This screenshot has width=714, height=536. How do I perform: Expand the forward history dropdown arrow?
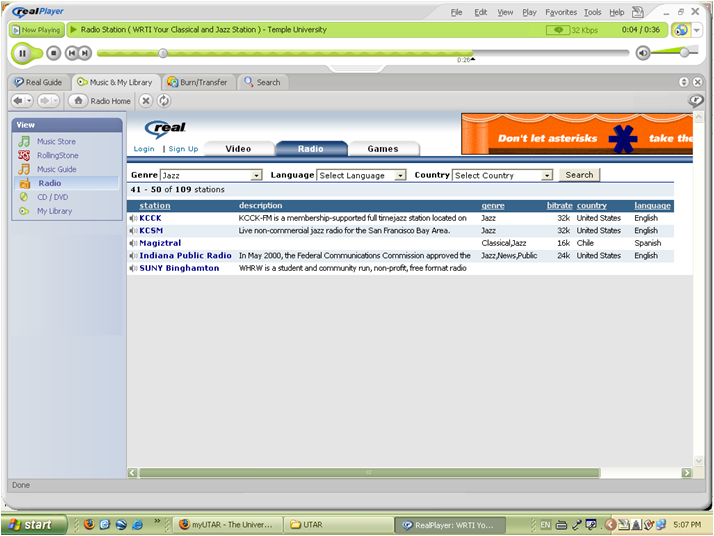(x=55, y=101)
